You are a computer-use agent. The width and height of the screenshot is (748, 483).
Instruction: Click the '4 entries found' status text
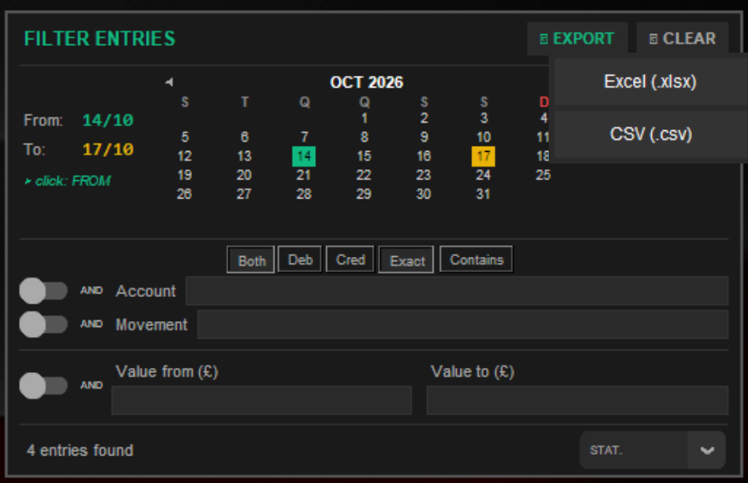[x=80, y=450]
